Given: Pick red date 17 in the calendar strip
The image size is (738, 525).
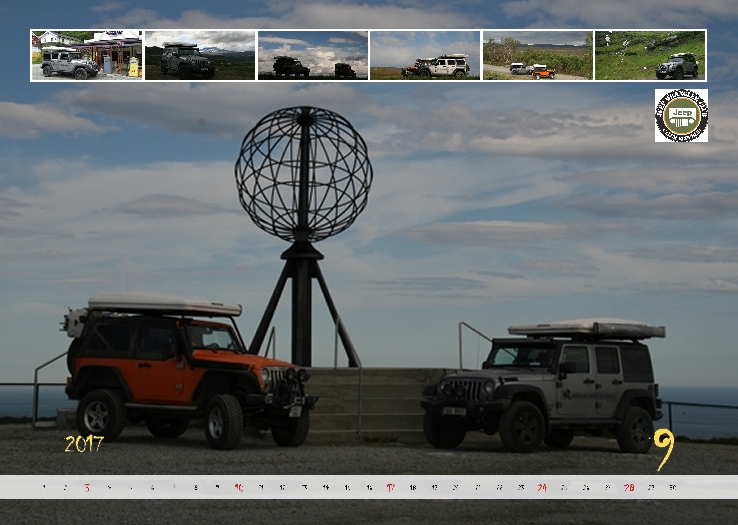Looking at the screenshot, I should point(391,488).
